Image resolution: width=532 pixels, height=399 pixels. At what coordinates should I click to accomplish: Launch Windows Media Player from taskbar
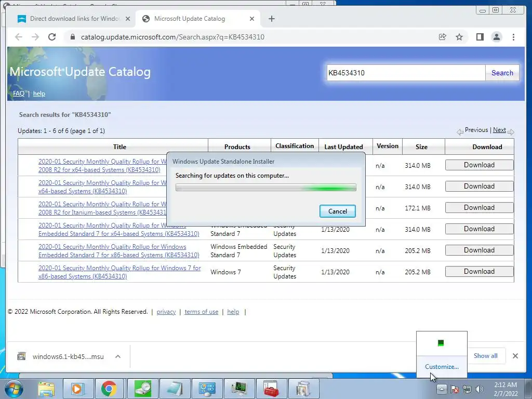(x=77, y=389)
